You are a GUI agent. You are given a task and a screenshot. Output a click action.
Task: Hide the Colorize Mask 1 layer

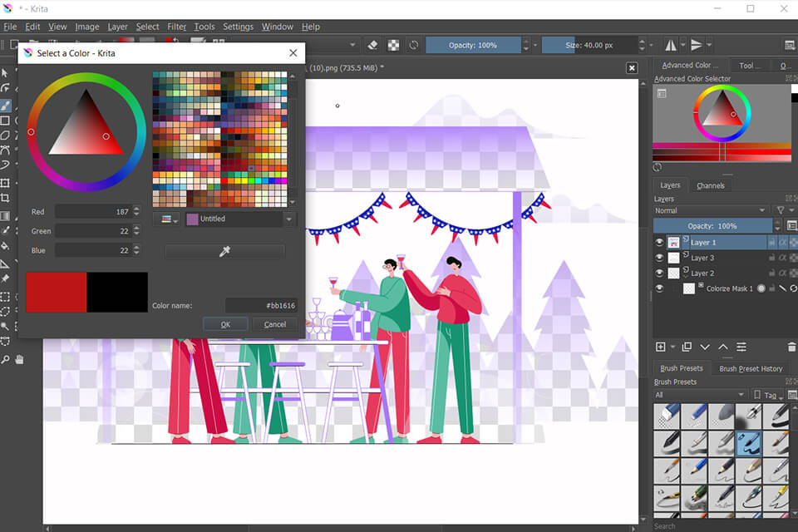pyautogui.click(x=659, y=288)
